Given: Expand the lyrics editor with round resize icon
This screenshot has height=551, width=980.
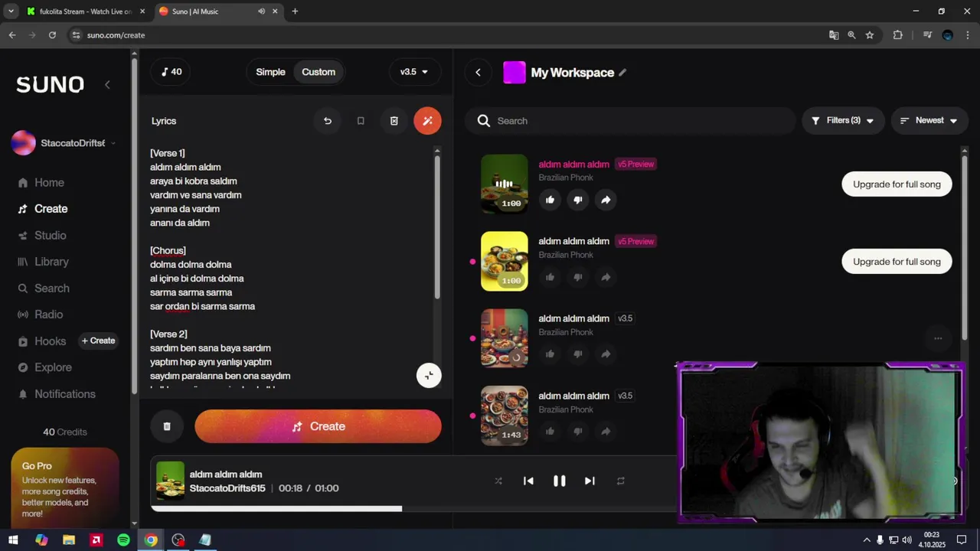Looking at the screenshot, I should point(429,375).
